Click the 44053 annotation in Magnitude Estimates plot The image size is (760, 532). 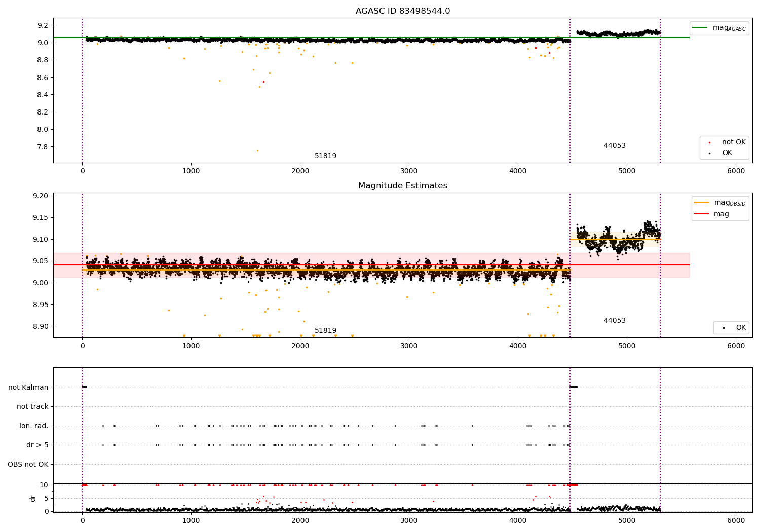615,321
